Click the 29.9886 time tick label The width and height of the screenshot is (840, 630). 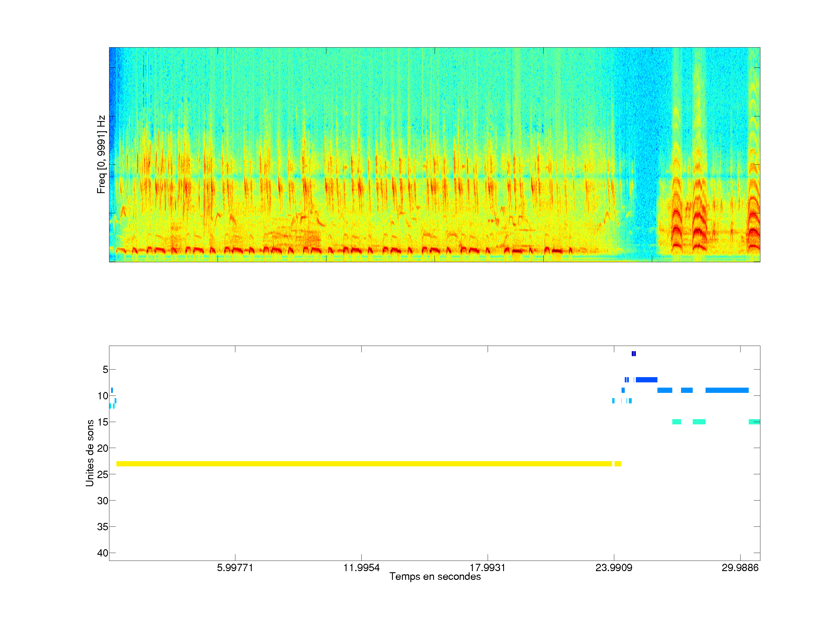(740, 568)
